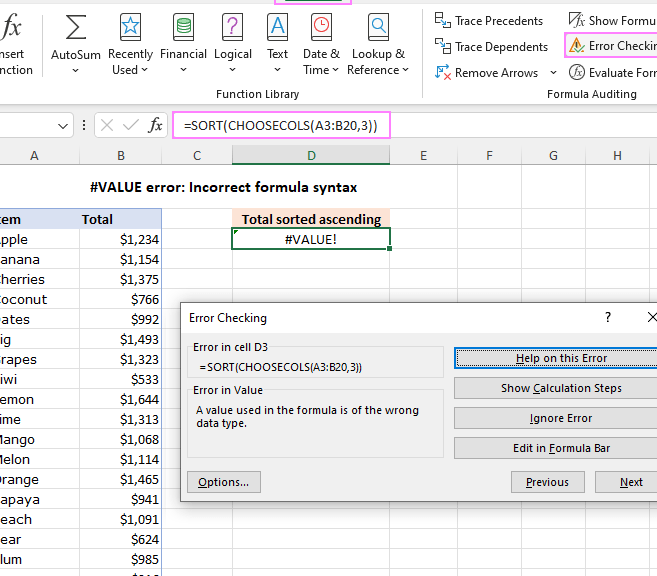
Task: Open the Logical functions book icon
Action: pyautogui.click(x=233, y=27)
